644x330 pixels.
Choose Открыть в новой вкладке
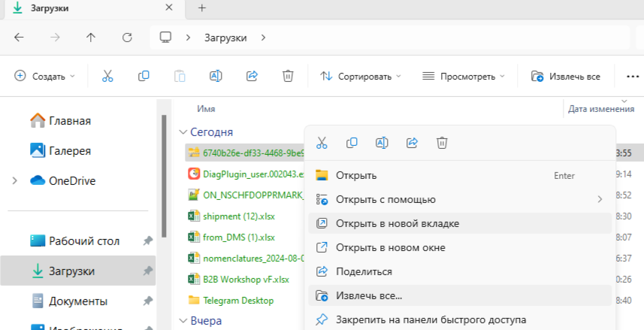click(460, 223)
